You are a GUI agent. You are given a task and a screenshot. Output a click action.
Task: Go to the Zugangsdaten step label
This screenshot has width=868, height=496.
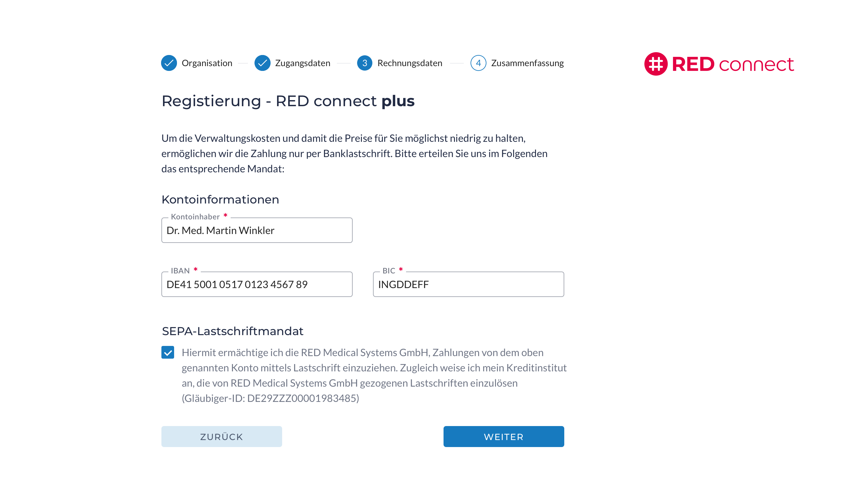tap(302, 63)
